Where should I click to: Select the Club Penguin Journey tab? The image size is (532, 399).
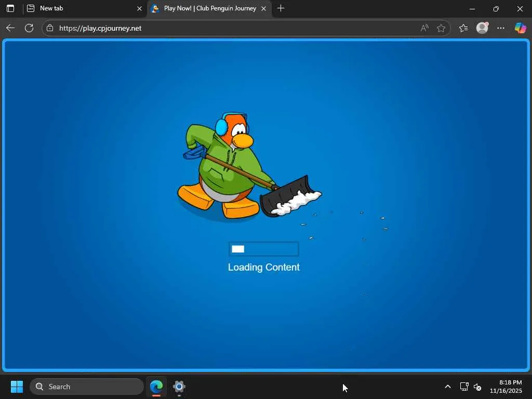[209, 8]
